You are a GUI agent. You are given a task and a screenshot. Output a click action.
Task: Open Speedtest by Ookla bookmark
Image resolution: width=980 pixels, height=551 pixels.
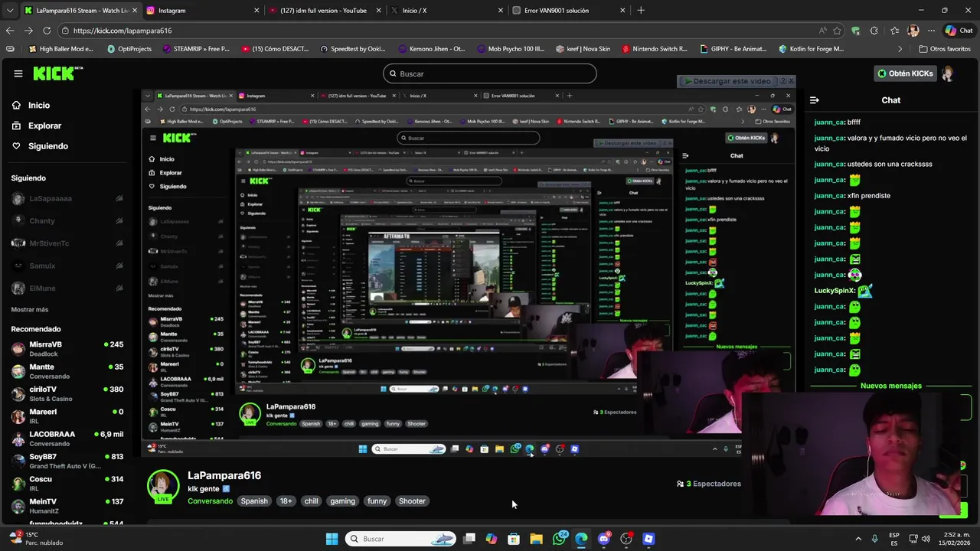(353, 49)
